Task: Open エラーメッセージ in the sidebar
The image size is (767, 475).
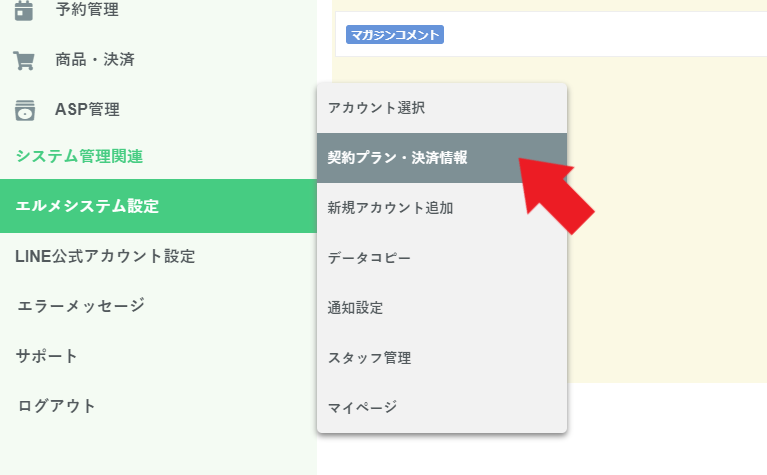Action: pos(158,306)
